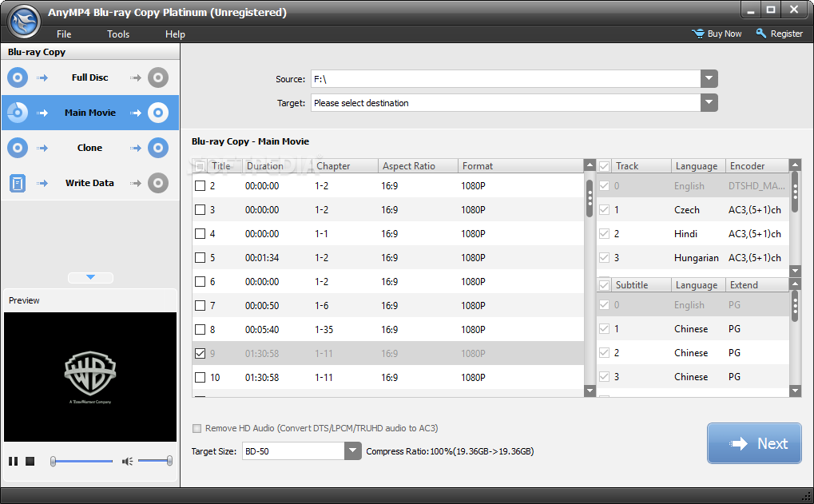
Task: Click Full Disc target disc icon
Action: 158,77
